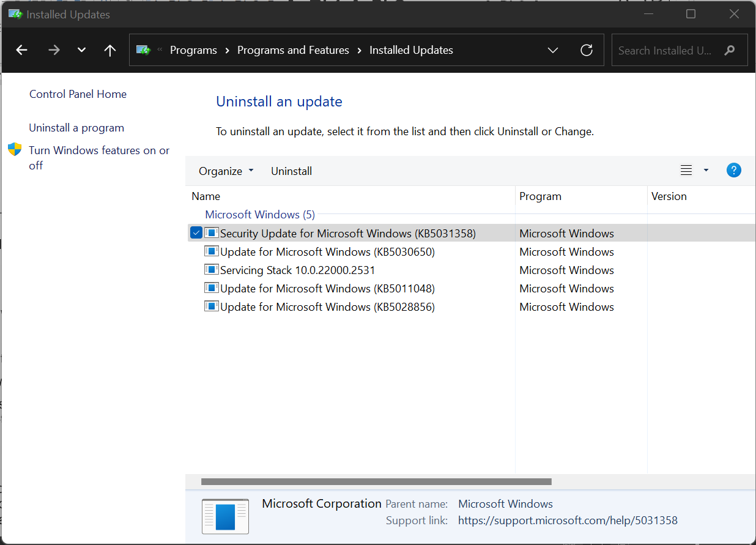Image resolution: width=756 pixels, height=545 pixels.
Task: Click the Servicing Stack row icon
Action: (x=212, y=270)
